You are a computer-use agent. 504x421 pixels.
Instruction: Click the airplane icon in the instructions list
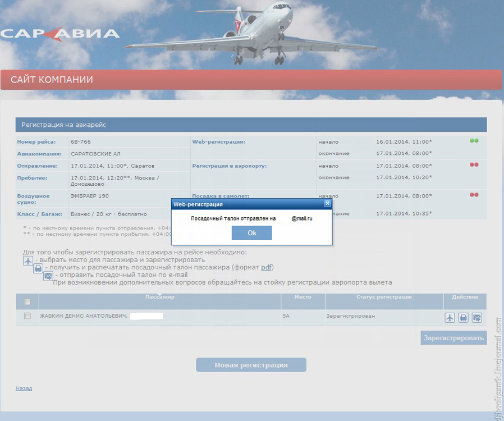28,261
